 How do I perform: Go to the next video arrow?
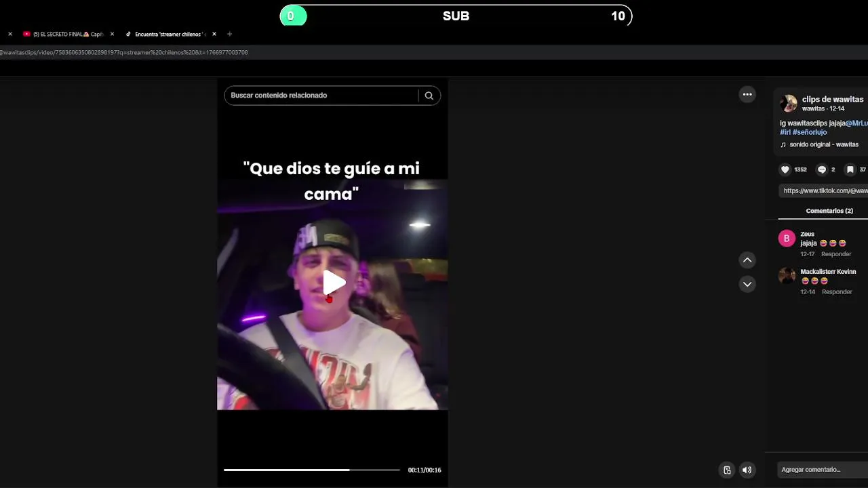[747, 284]
